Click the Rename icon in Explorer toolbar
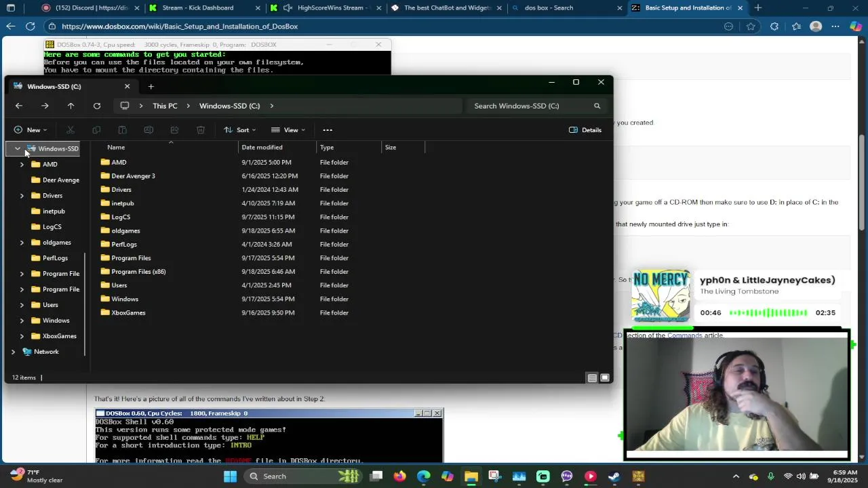868x488 pixels. tap(149, 129)
